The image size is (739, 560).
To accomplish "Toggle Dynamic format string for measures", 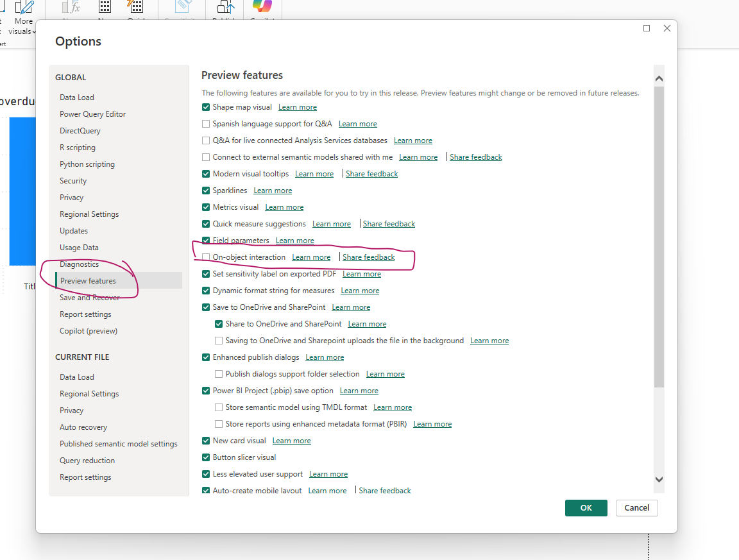I will click(x=206, y=291).
